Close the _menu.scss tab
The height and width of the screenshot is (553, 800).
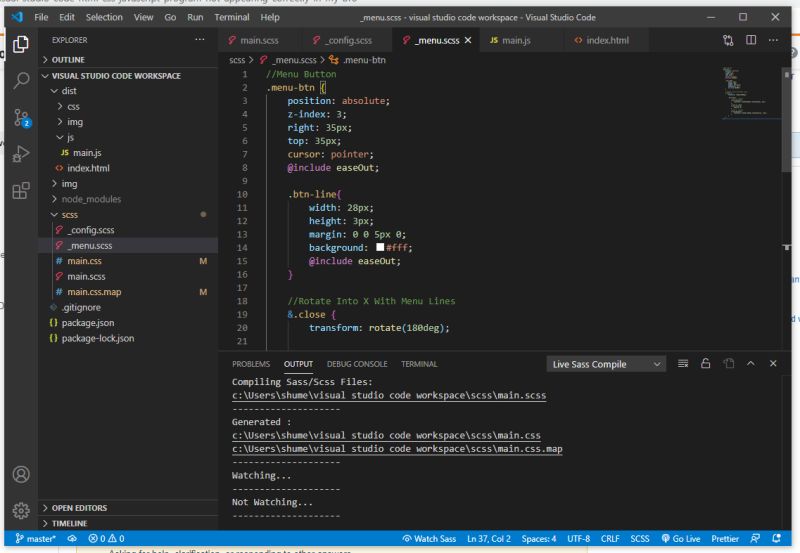(x=468, y=40)
